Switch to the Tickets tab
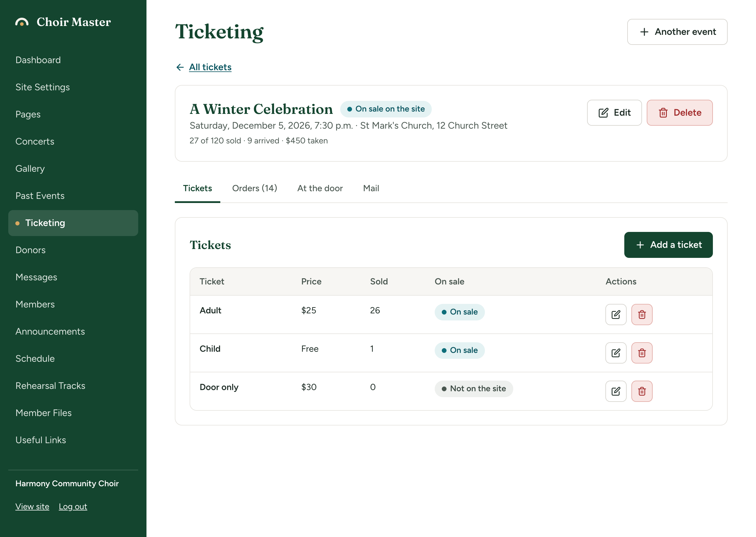Viewport: 756px width, 537px height. point(198,189)
